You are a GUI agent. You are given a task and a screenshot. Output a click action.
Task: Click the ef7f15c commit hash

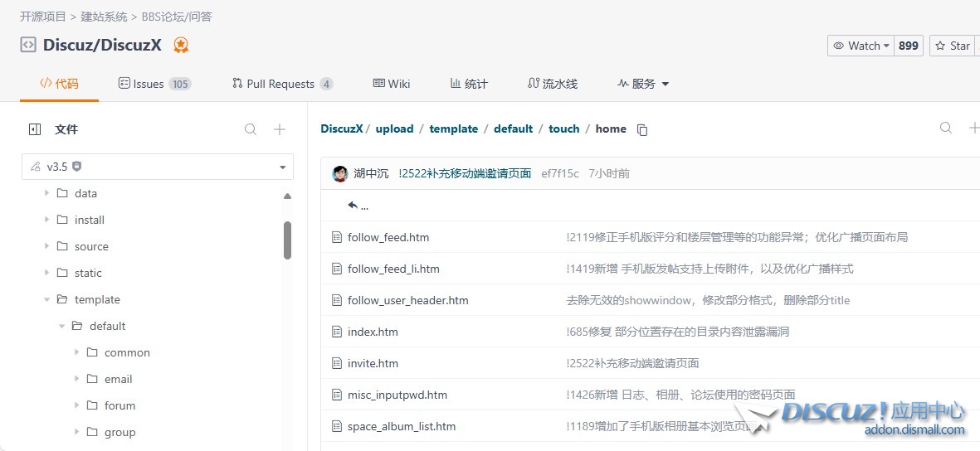(559, 173)
